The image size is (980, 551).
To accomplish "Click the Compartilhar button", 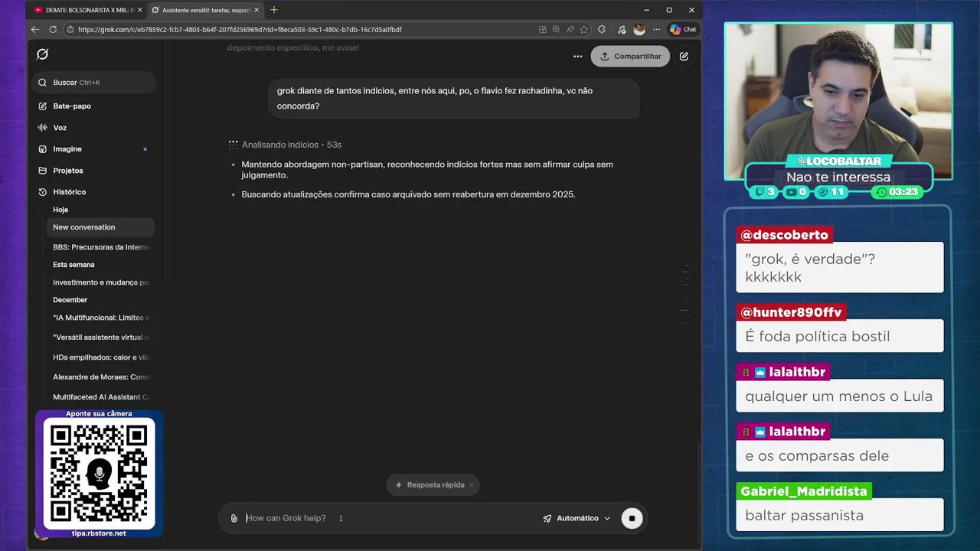I will (630, 57).
